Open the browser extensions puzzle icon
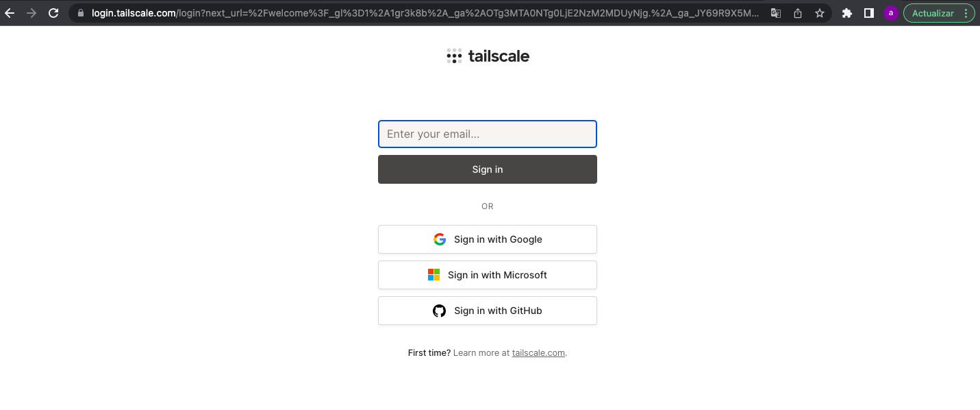The width and height of the screenshot is (980, 410). click(847, 13)
